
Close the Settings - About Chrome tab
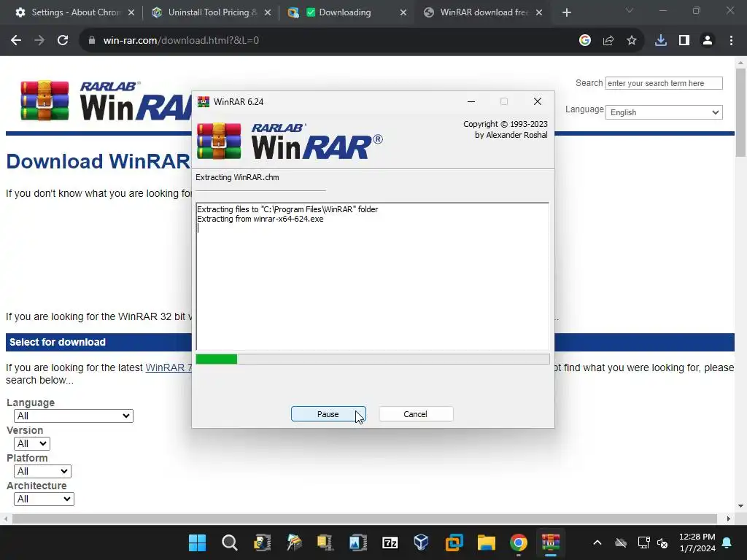pos(131,12)
